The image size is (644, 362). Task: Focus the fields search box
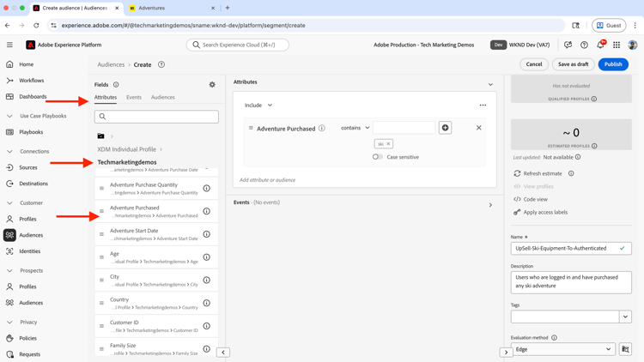[x=156, y=117]
